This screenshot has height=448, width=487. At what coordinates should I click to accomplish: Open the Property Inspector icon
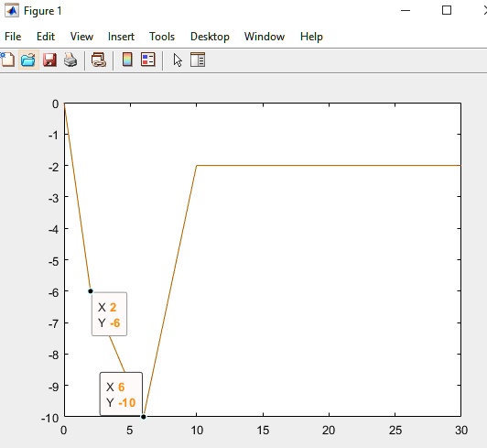[x=198, y=60]
